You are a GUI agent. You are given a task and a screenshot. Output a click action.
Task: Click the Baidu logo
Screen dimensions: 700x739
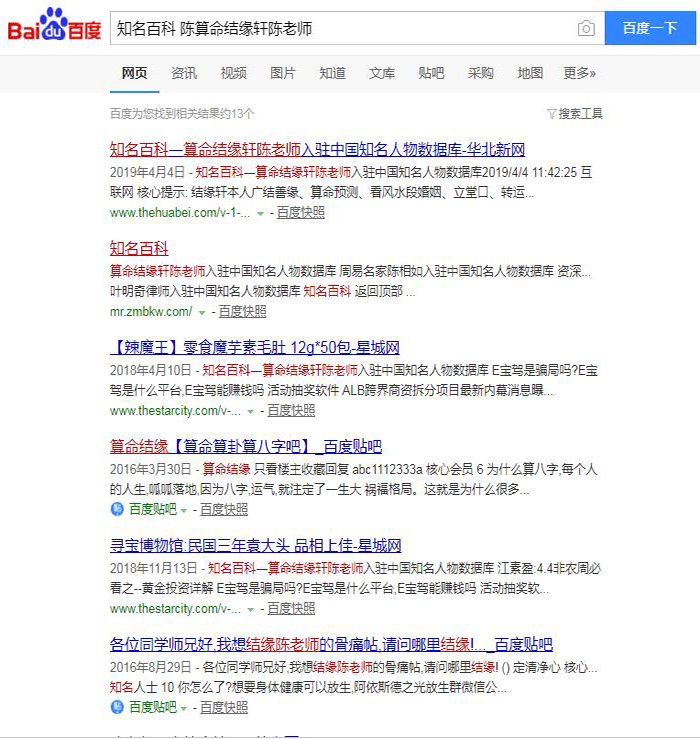(x=55, y=27)
